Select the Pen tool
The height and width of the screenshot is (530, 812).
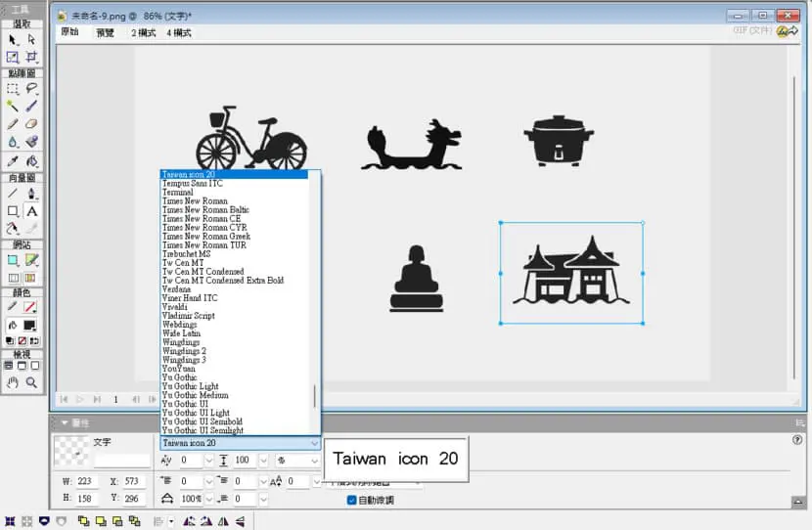tap(31, 194)
